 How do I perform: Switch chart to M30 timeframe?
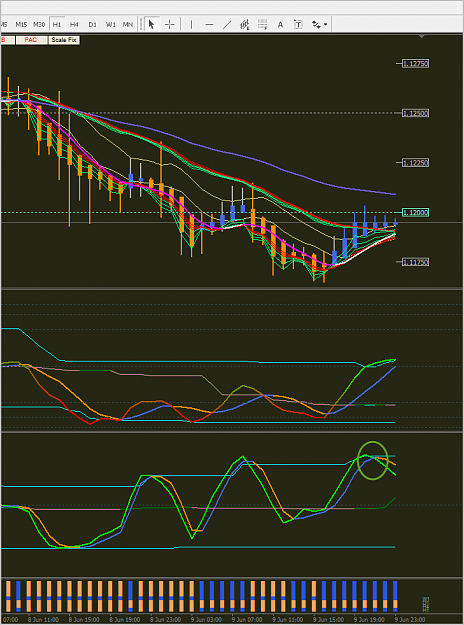pyautogui.click(x=39, y=25)
